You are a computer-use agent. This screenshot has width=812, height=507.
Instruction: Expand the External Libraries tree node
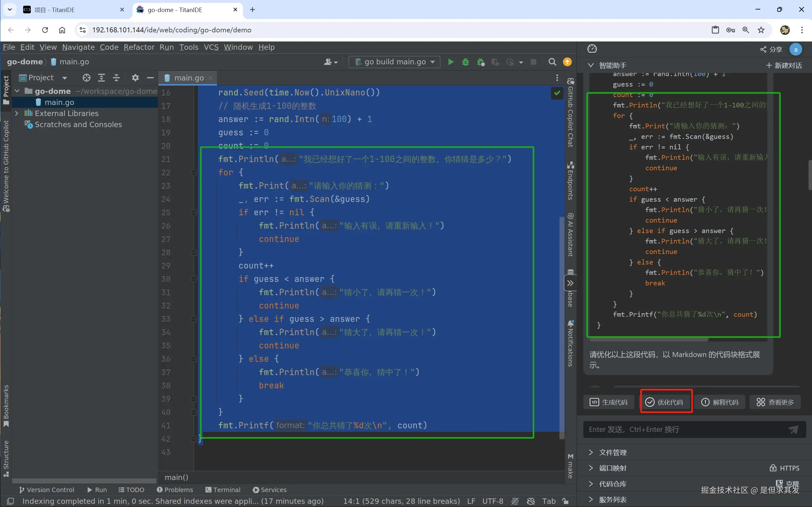point(17,113)
